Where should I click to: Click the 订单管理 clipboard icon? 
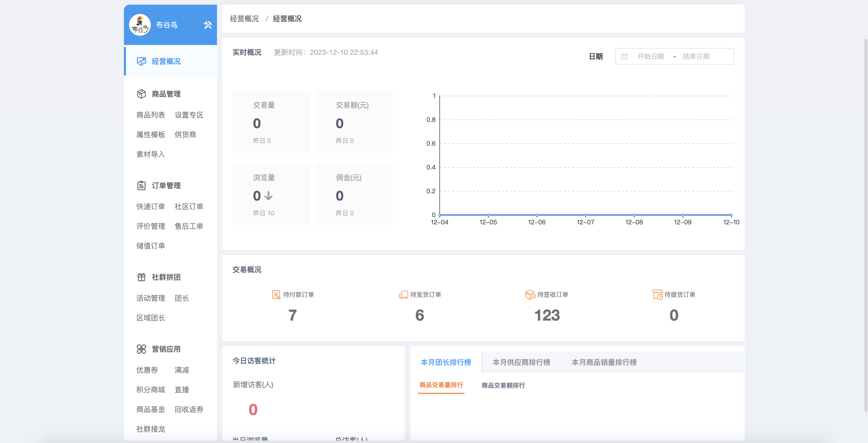pos(141,186)
